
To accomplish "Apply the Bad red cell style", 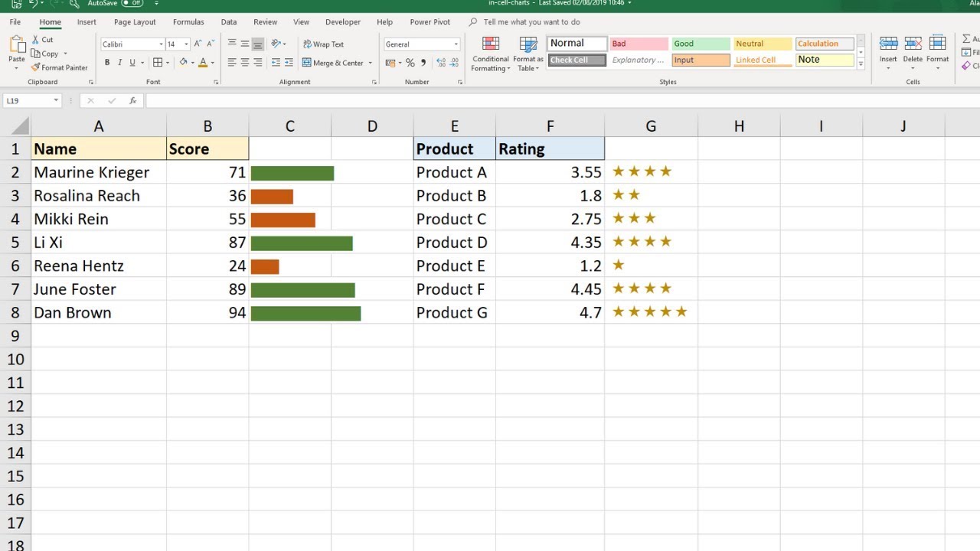I will 639,44.
